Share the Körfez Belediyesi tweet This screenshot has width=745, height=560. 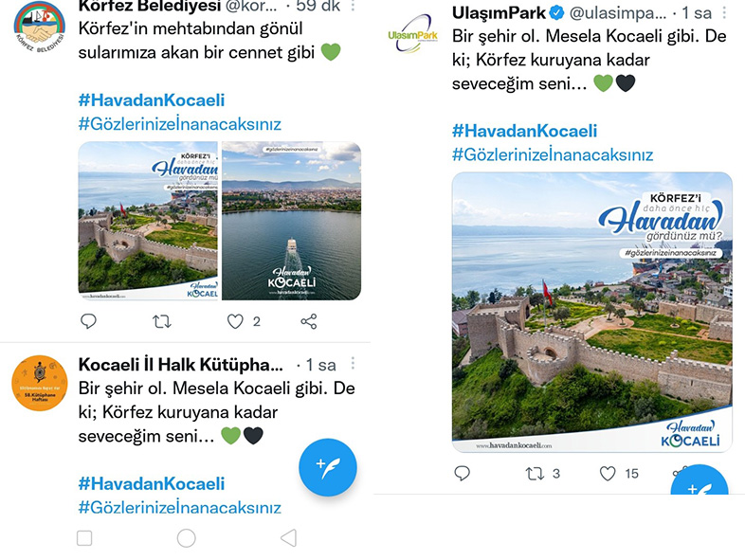coord(309,321)
